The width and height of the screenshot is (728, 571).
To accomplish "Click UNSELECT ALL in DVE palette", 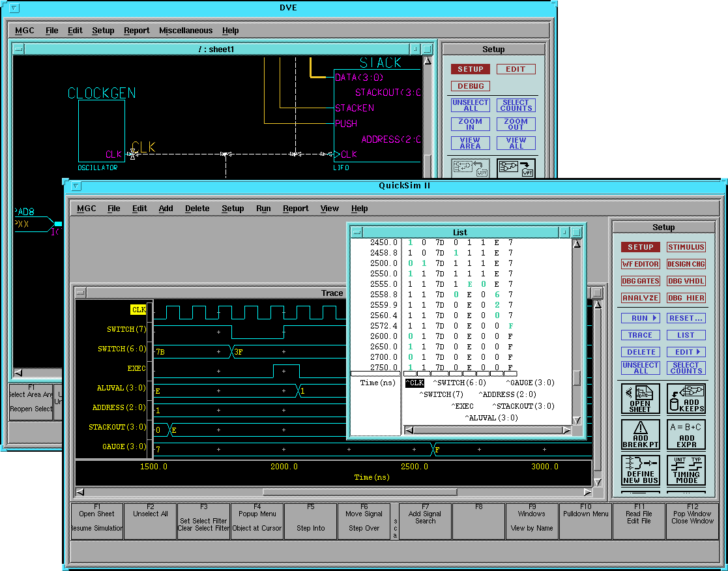I will tap(471, 105).
